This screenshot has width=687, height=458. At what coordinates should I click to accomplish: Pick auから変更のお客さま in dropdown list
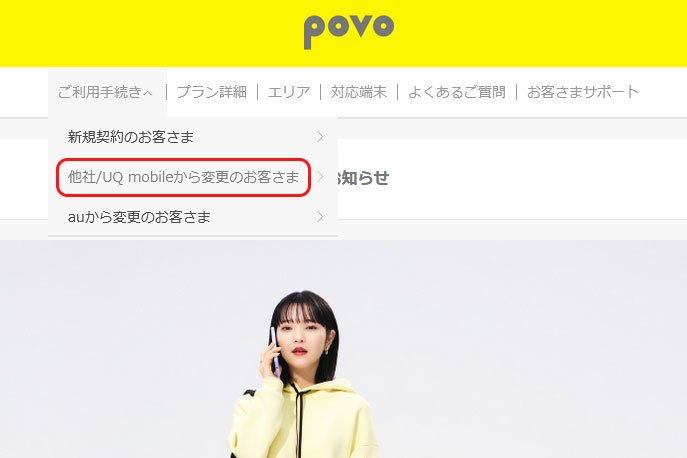(139, 217)
